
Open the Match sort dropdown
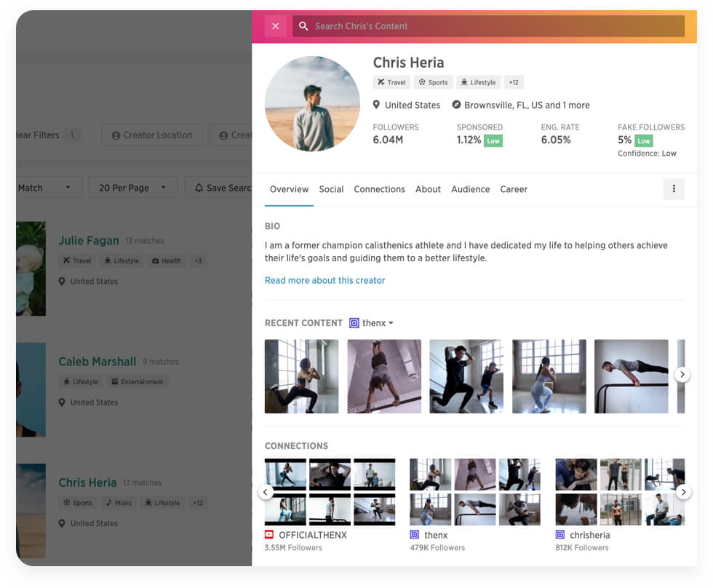(49, 187)
